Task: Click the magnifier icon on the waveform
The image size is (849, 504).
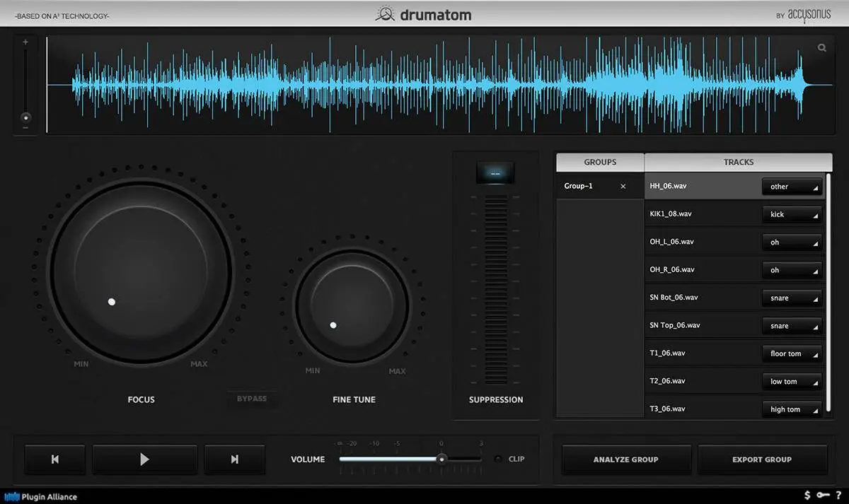Action: point(821,48)
